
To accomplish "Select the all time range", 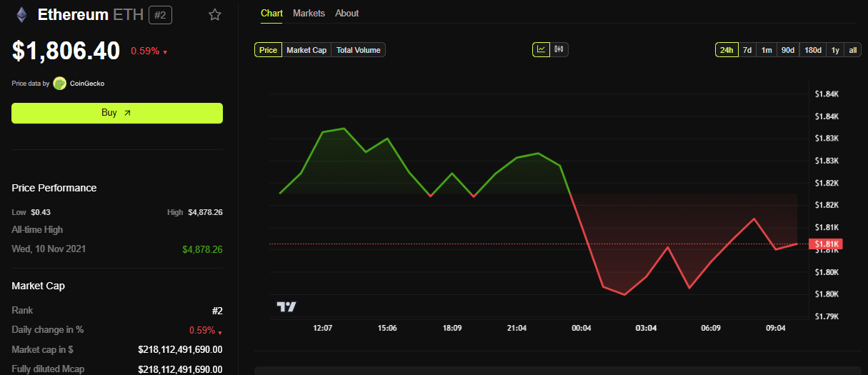I will coord(853,50).
